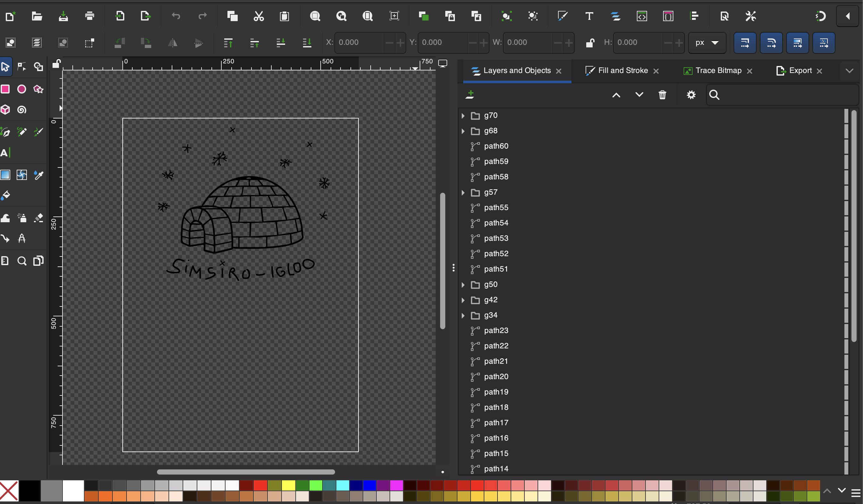Click the layers search field
Image resolution: width=863 pixels, height=504 pixels.
(783, 95)
